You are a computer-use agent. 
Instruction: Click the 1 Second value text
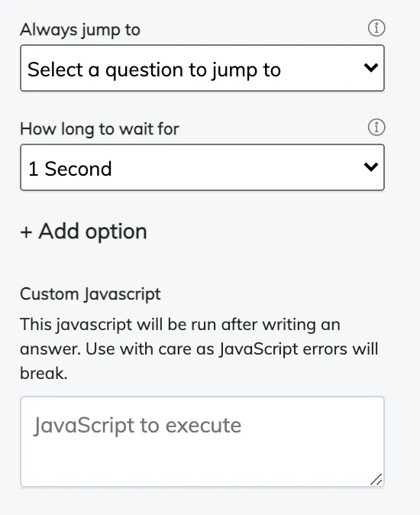[x=70, y=169]
